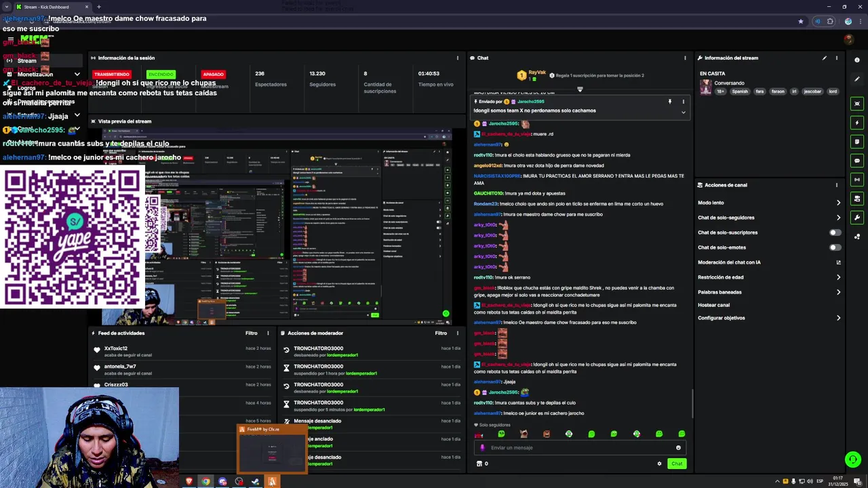This screenshot has height=488, width=868.
Task: Click Hostear canal option
Action: 713,305
